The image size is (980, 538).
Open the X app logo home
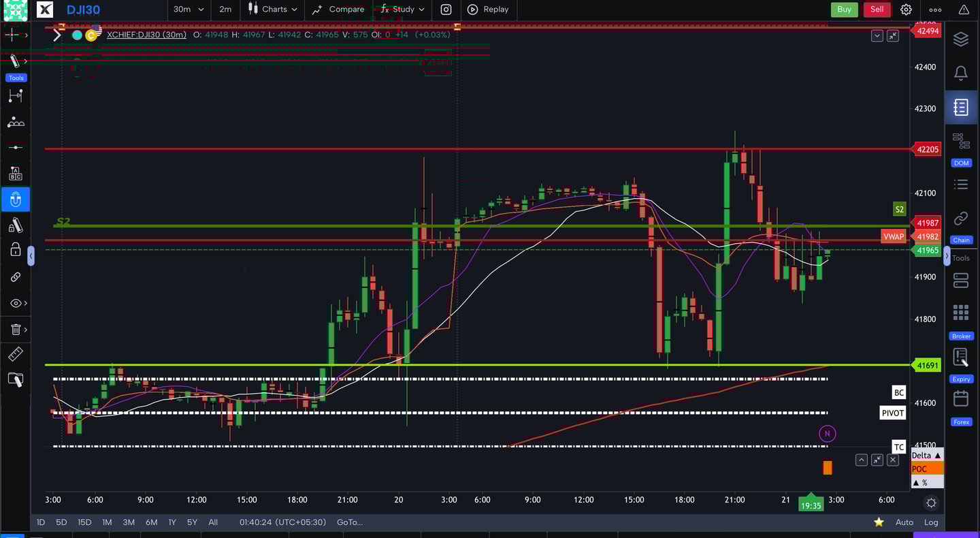pos(44,9)
